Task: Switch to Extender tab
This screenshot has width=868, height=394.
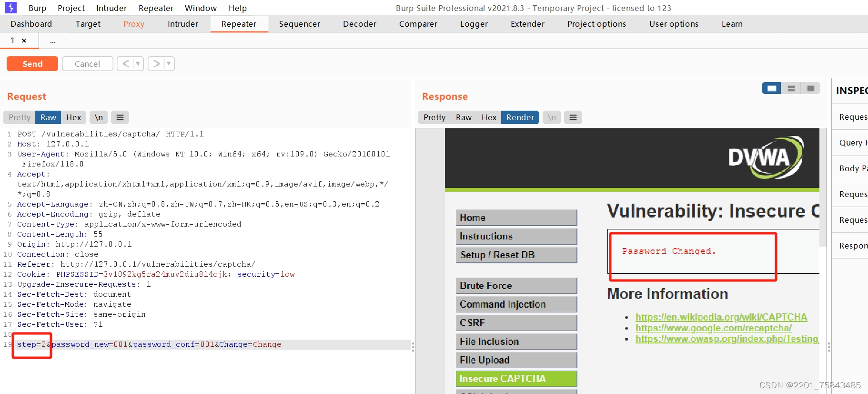Action: (x=527, y=24)
